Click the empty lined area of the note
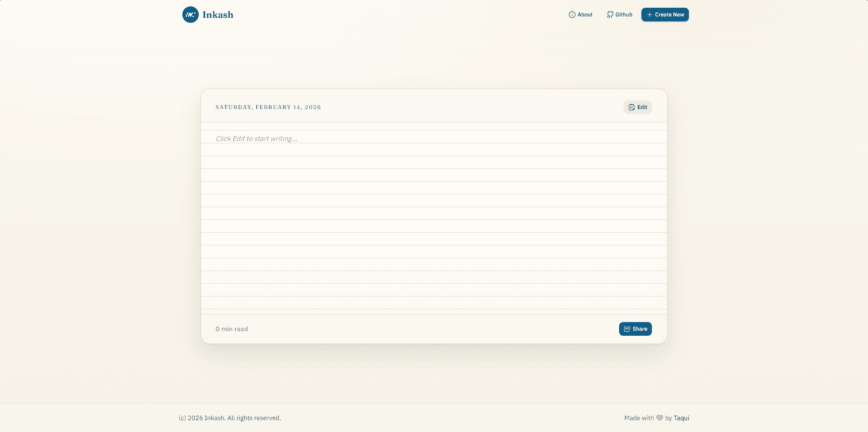The image size is (868, 432). click(x=433, y=228)
